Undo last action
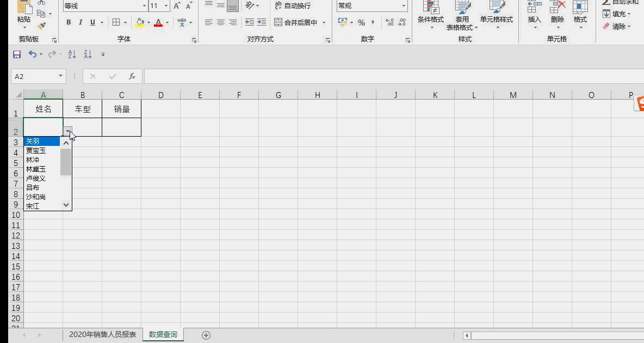This screenshot has height=343, width=644. 33,54
